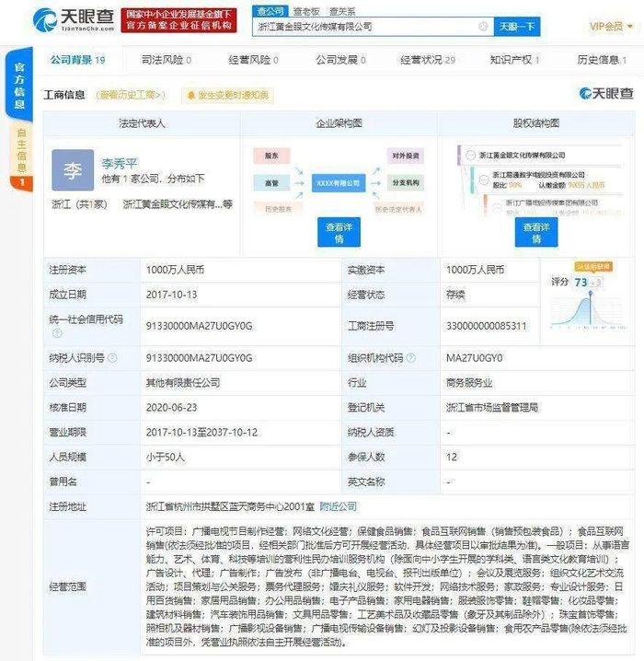Viewport: 644px width, 661px height.
Task: Click the help icon beside 纳税人识别号
Action: pos(112,358)
